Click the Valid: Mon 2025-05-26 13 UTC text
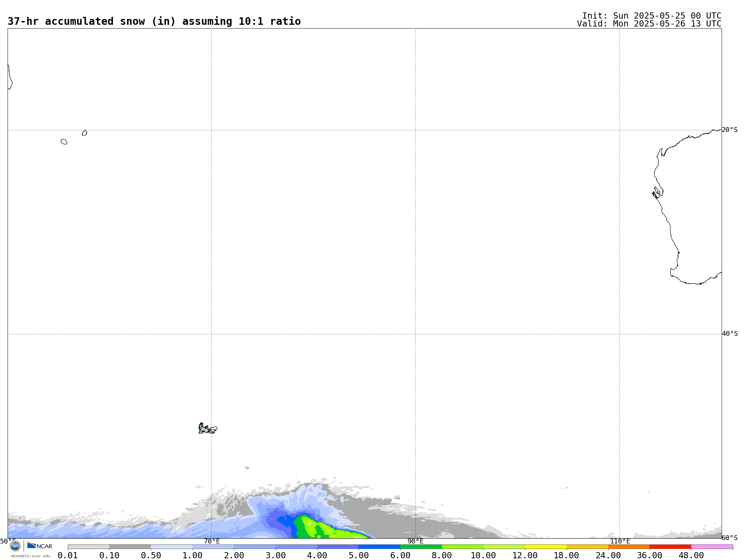This screenshot has height=560, width=744. click(x=649, y=24)
